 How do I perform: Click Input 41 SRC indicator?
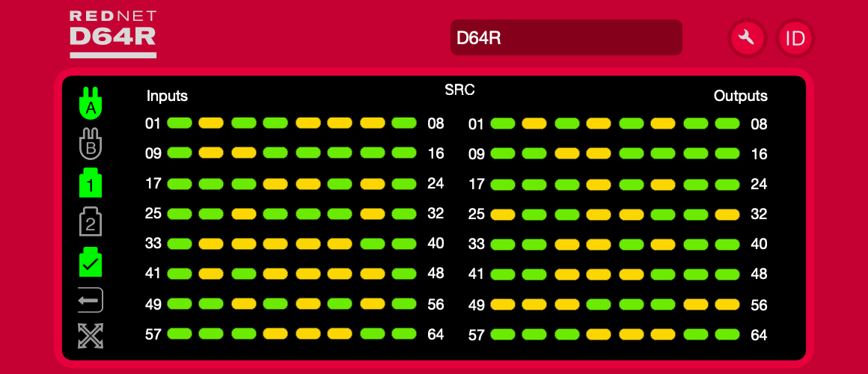point(180,273)
